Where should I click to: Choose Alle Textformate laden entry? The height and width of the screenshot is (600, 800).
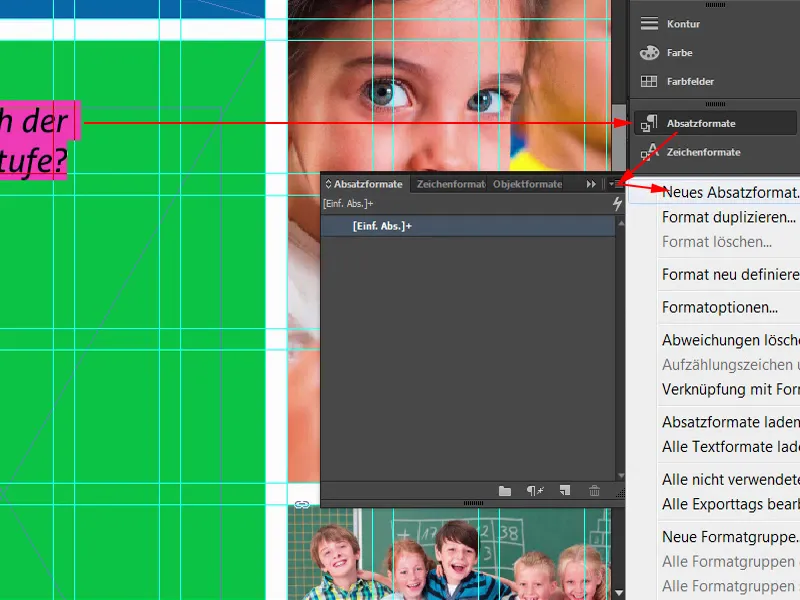tap(730, 447)
